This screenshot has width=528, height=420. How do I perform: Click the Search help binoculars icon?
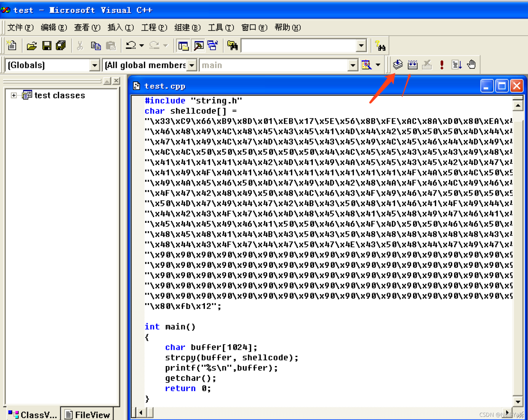[380, 45]
